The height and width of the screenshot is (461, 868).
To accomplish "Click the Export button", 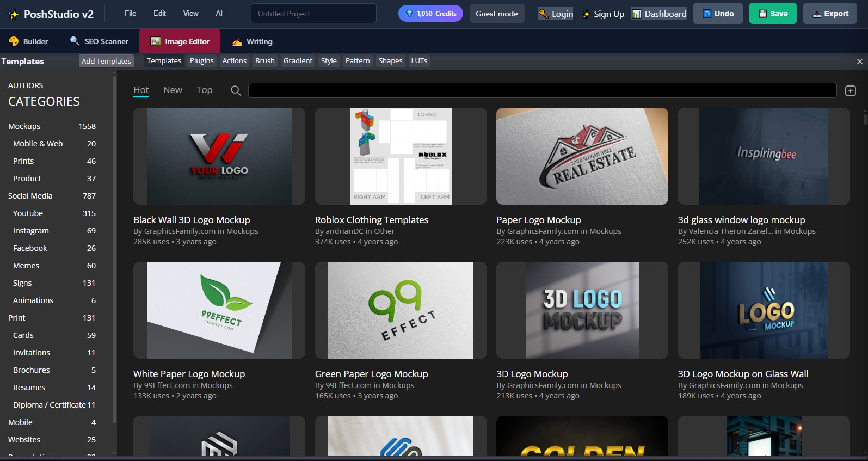I will pos(830,14).
